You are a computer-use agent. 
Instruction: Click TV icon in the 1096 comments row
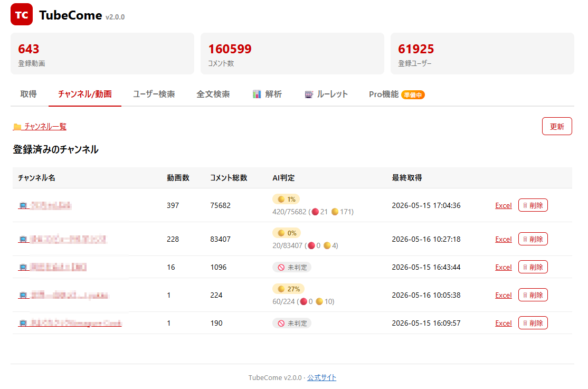[23, 267]
